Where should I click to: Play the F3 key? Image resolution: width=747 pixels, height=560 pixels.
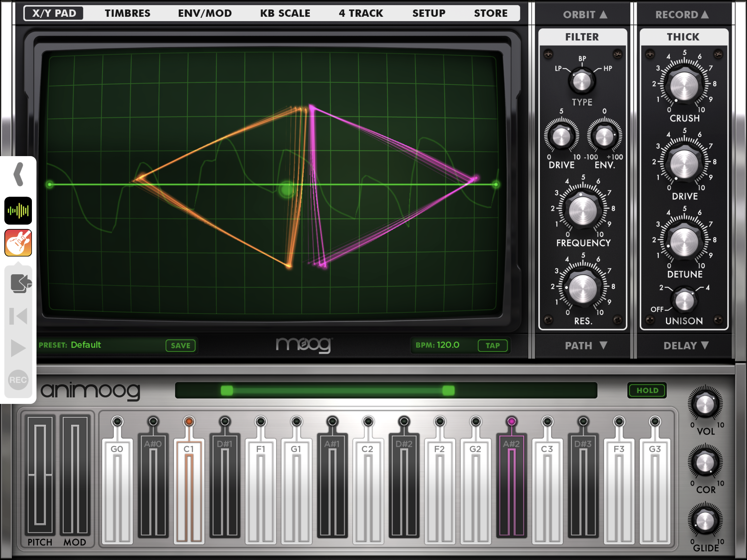(619, 491)
